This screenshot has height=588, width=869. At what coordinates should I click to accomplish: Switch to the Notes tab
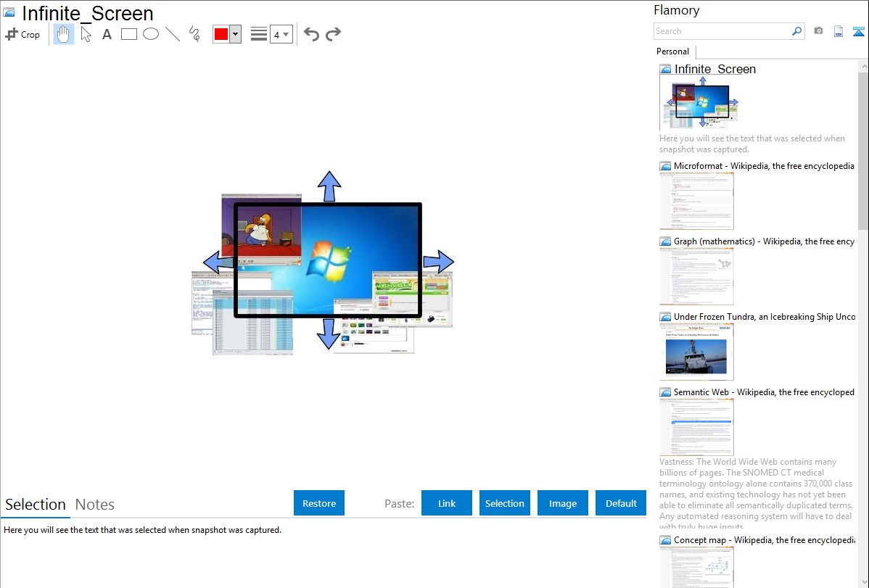[95, 505]
